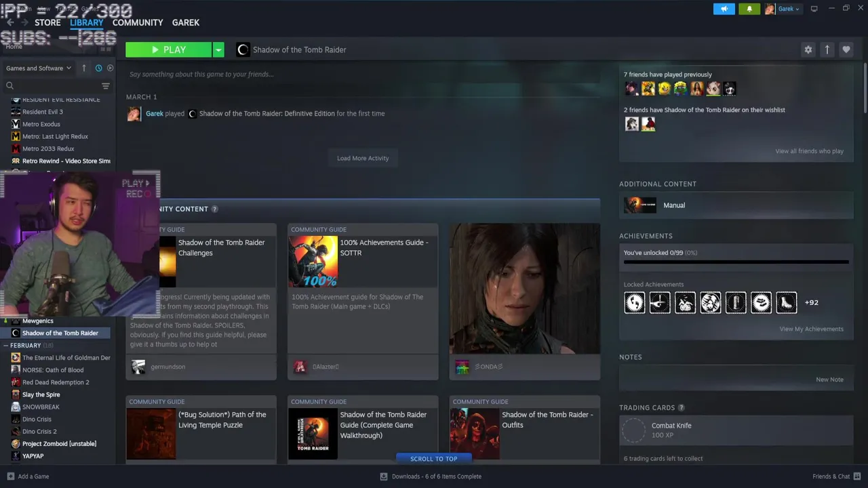
Task: Open View My Achievements link
Action: 811,329
